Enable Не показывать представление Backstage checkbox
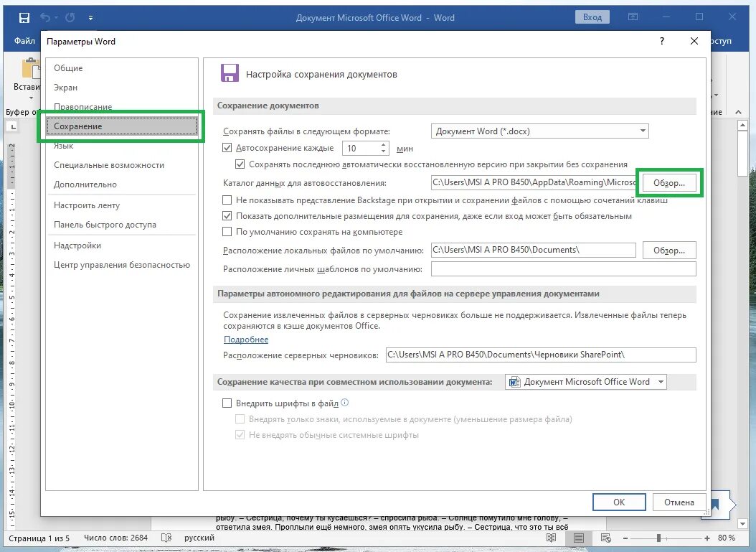This screenshot has width=756, height=552. [x=227, y=200]
